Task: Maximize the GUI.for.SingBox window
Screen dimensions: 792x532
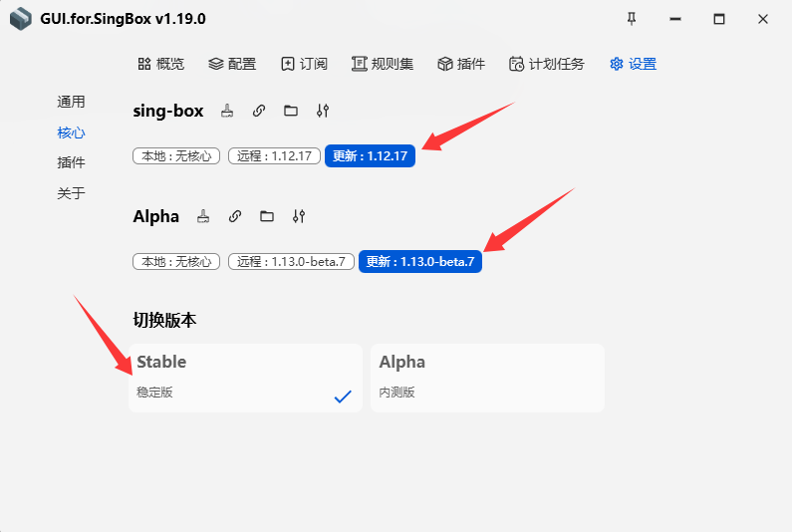Action: (x=719, y=19)
